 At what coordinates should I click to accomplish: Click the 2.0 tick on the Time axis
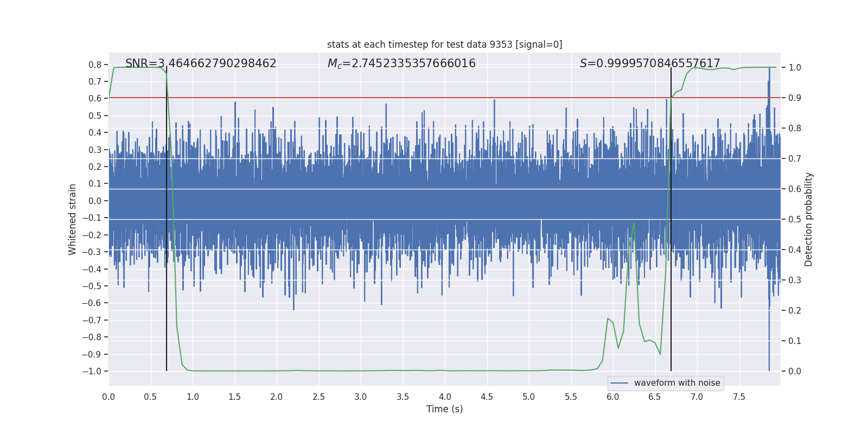[x=277, y=397]
